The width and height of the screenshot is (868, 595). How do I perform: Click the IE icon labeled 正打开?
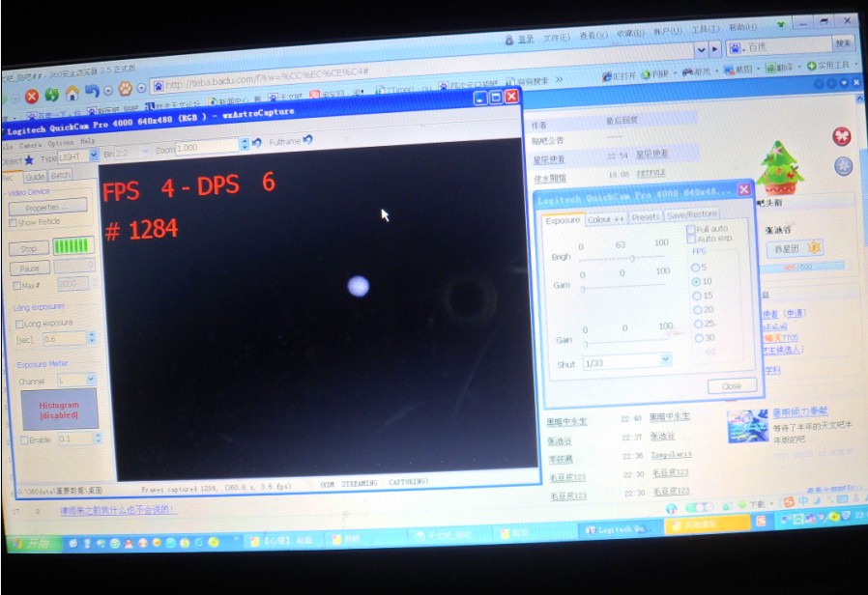pos(607,76)
